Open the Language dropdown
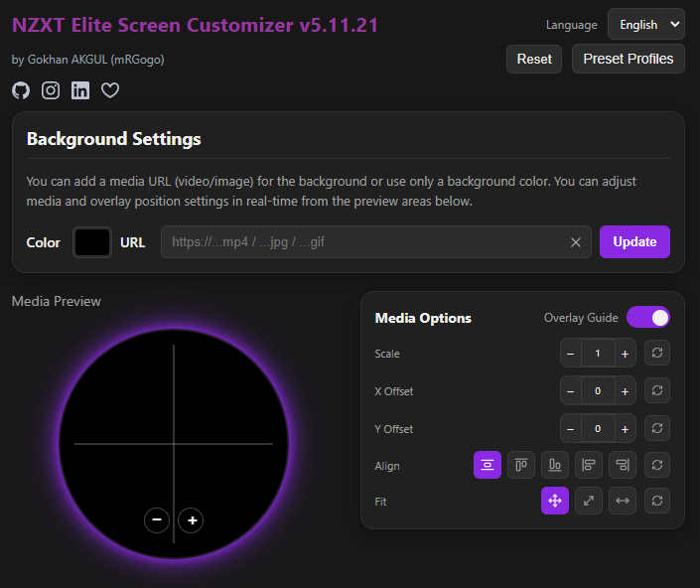The height and width of the screenshot is (588, 700). (646, 24)
